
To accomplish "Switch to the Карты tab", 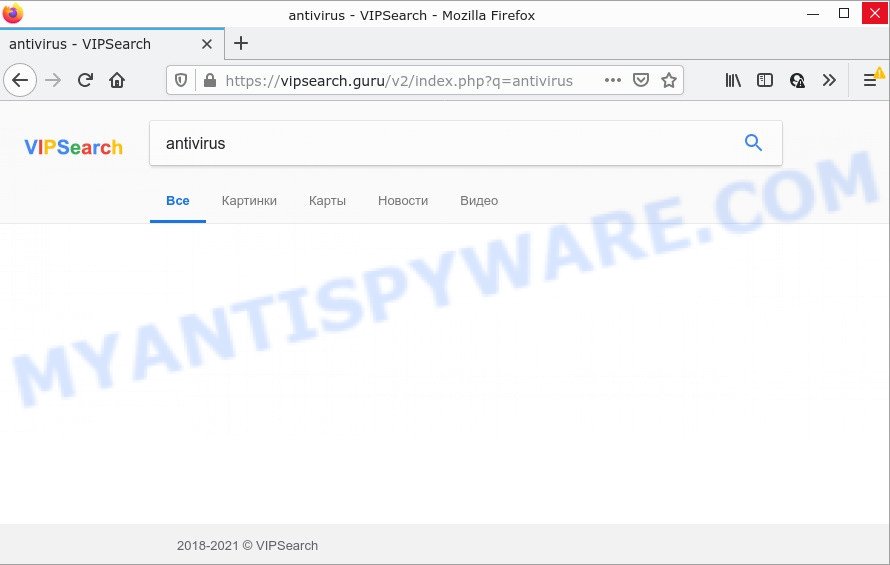I will click(327, 201).
